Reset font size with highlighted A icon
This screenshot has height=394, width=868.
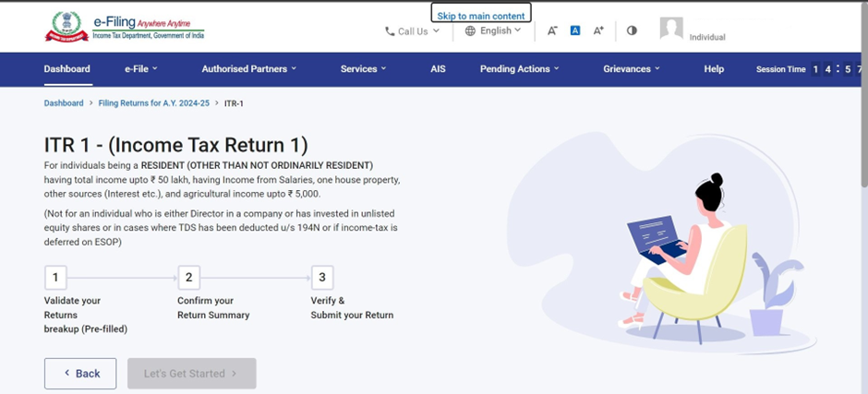click(x=575, y=30)
